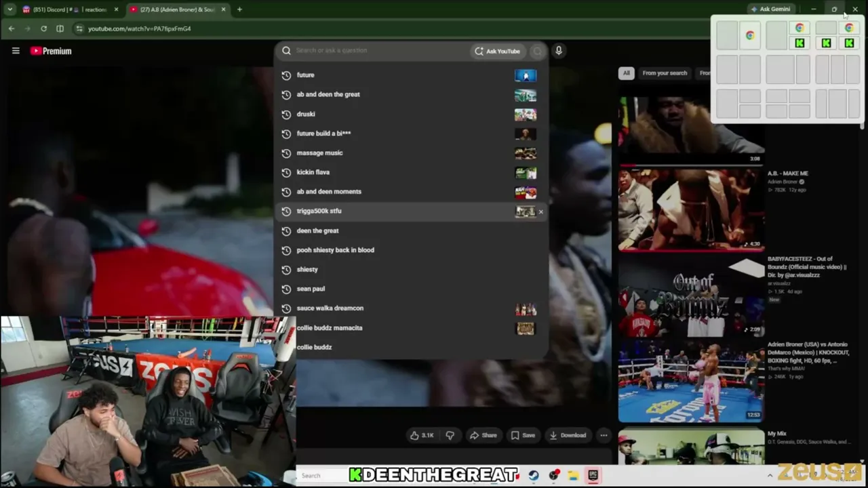Go back with the browser back arrow
868x488 pixels.
pos(12,28)
